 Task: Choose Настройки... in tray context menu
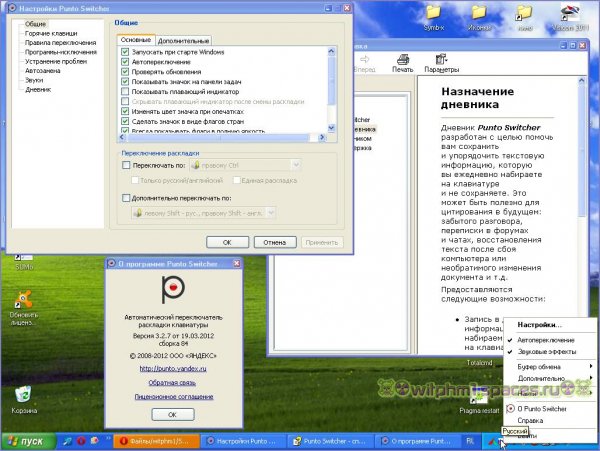[550, 325]
